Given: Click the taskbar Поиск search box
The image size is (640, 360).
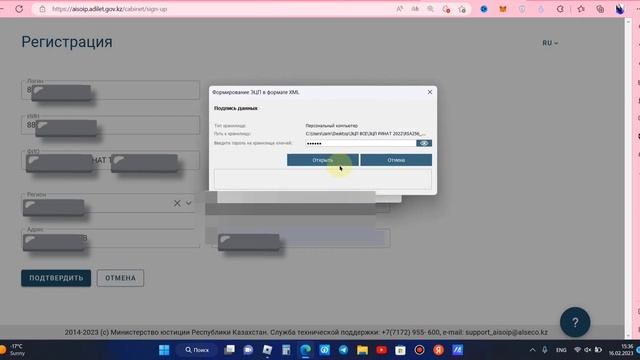Looking at the screenshot, I should pyautogui.click(x=197, y=350).
